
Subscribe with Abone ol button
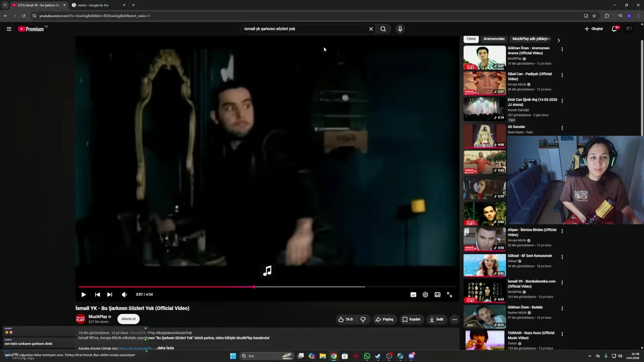click(128, 319)
